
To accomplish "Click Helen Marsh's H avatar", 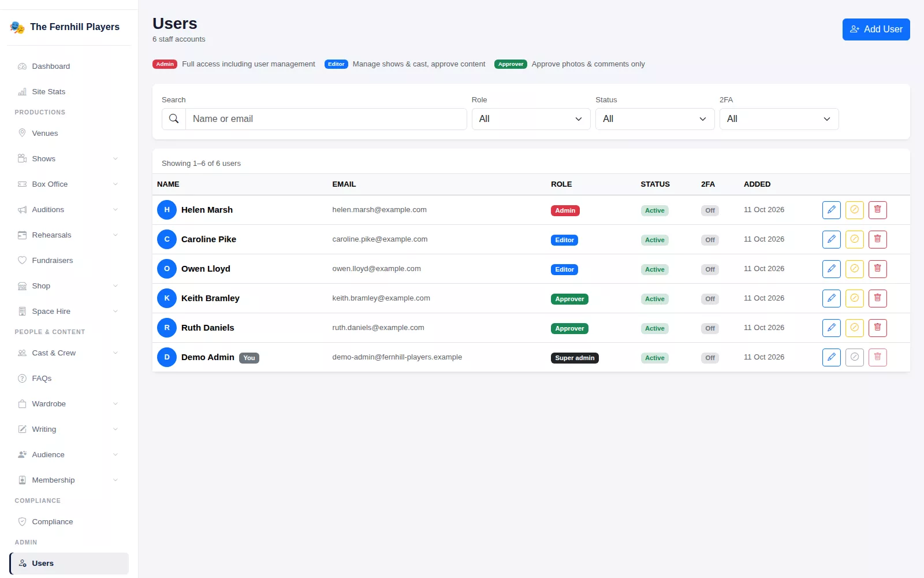I will pyautogui.click(x=167, y=210).
